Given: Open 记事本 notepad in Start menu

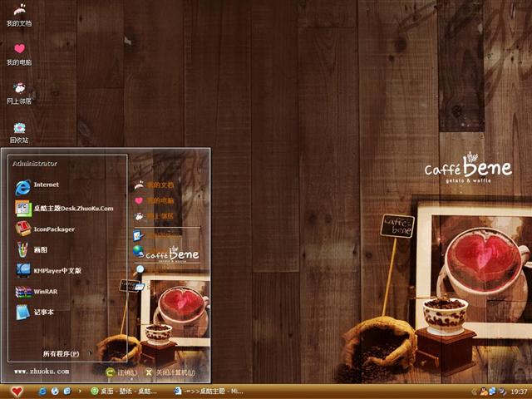Looking at the screenshot, I should 35,313.
